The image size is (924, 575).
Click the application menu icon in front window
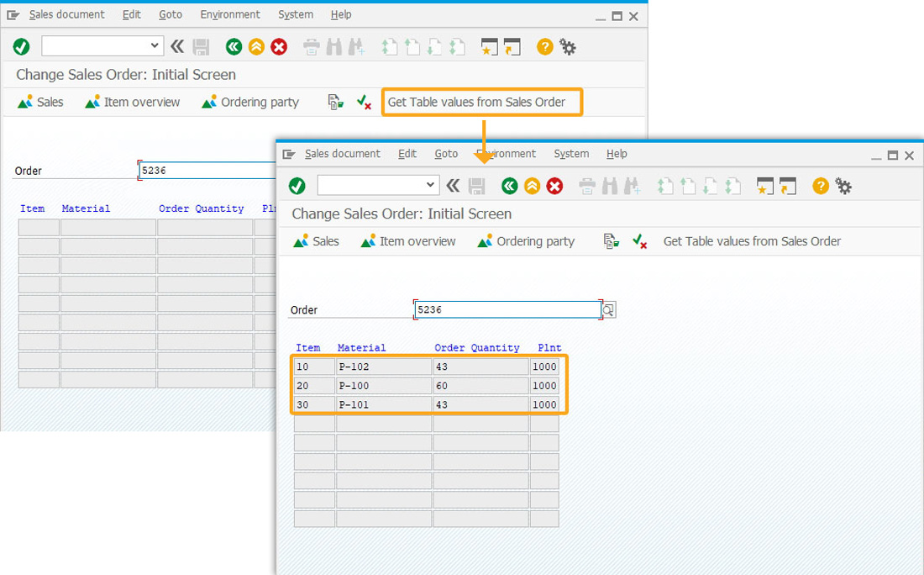click(x=289, y=155)
